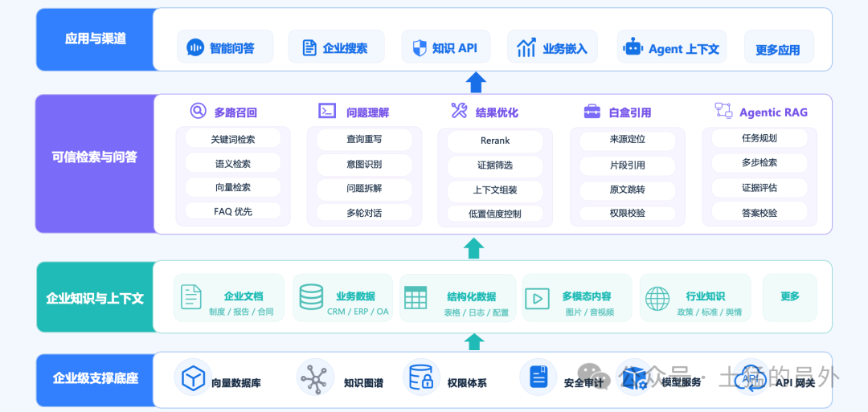Click the 多路召回 heading text

click(235, 112)
